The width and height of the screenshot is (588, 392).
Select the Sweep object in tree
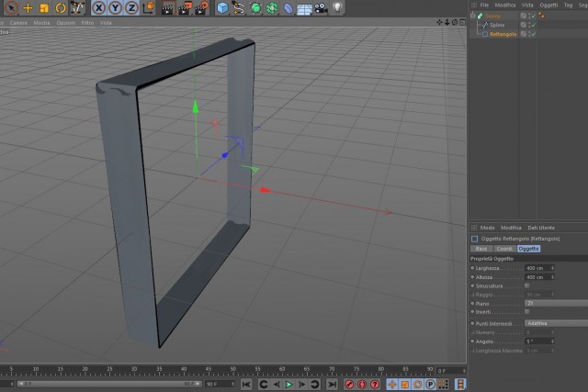[x=492, y=17]
